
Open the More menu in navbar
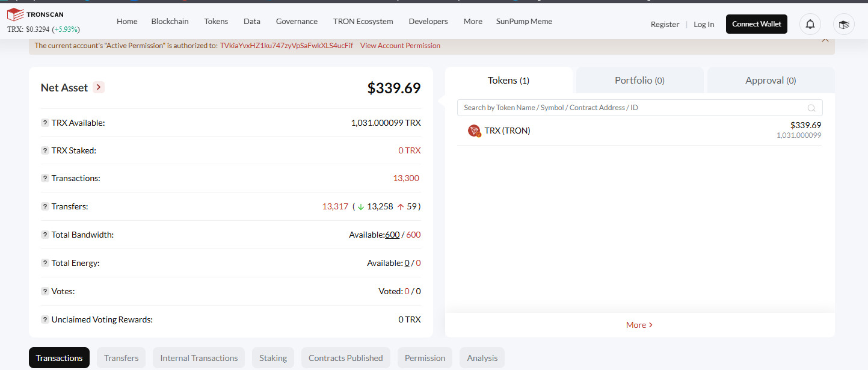click(473, 21)
